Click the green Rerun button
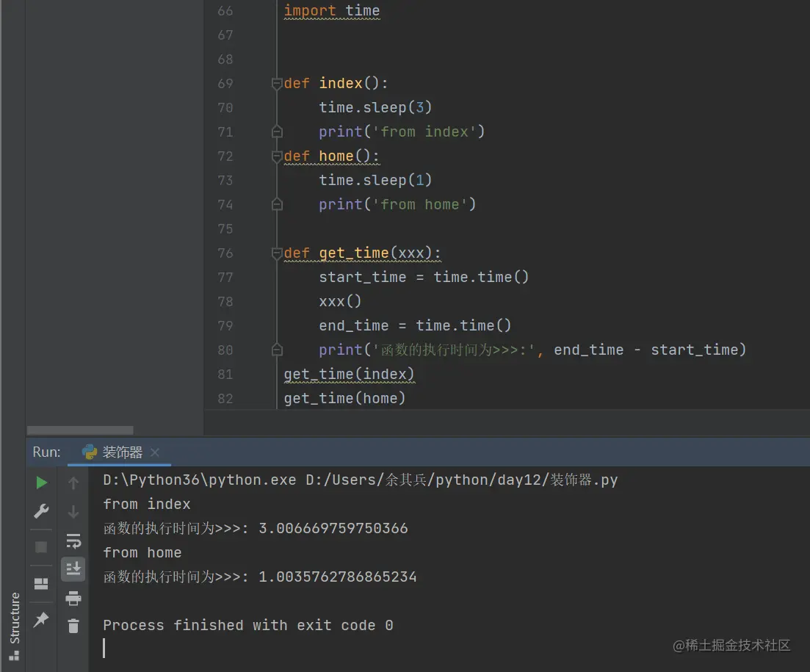The width and height of the screenshot is (810, 672). coord(41,483)
